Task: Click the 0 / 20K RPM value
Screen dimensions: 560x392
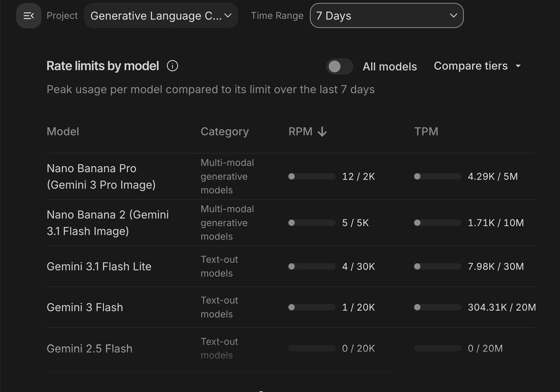Action: coord(358,349)
